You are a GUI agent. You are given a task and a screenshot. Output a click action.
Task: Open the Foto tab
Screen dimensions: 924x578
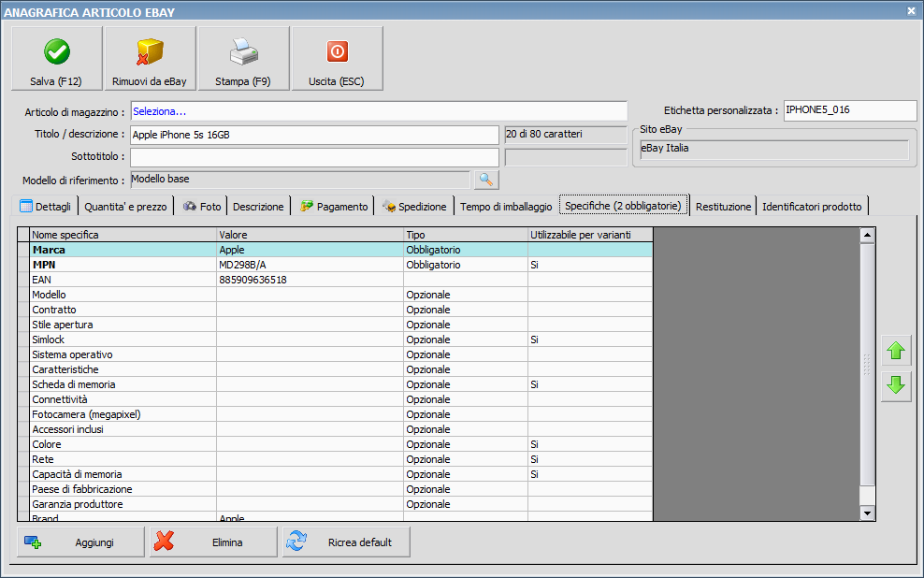pyautogui.click(x=201, y=206)
